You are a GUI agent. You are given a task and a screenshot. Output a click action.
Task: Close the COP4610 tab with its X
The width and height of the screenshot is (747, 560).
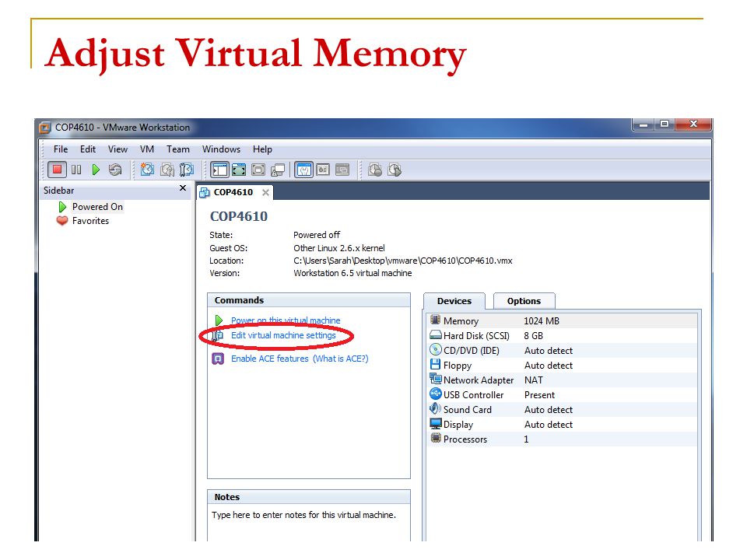(266, 192)
